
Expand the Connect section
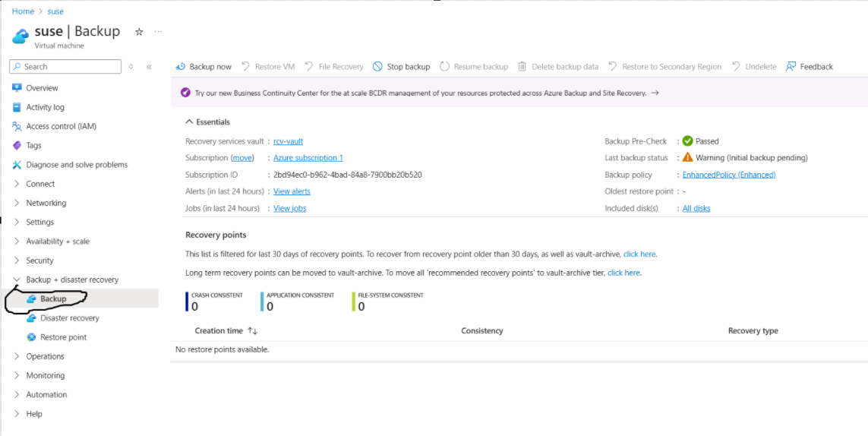click(17, 184)
